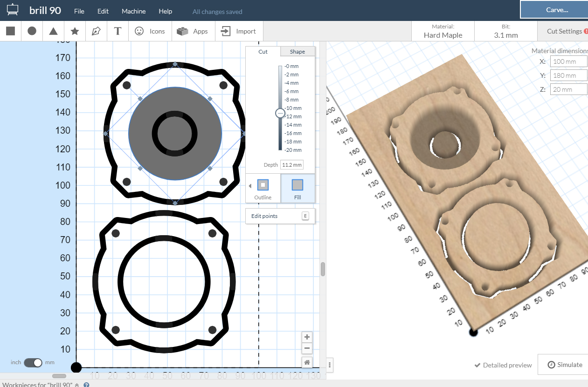Open the Apps menu
The width and height of the screenshot is (588, 387).
pos(193,31)
